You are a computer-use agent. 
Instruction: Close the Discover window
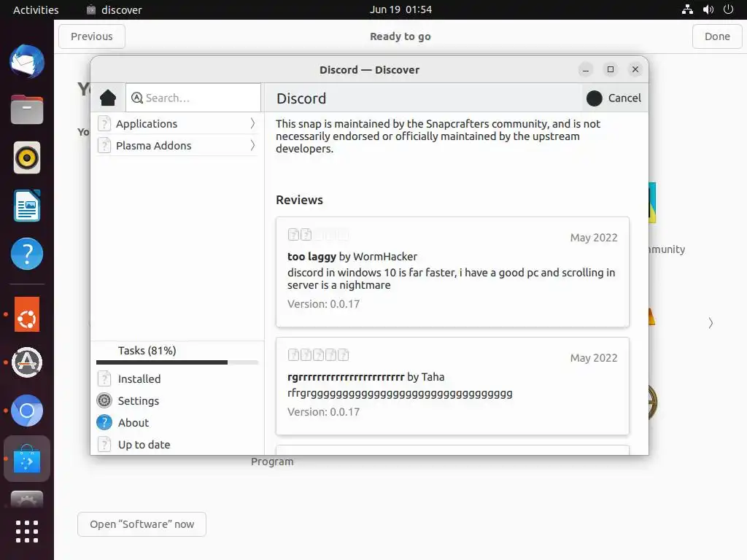[635, 69]
